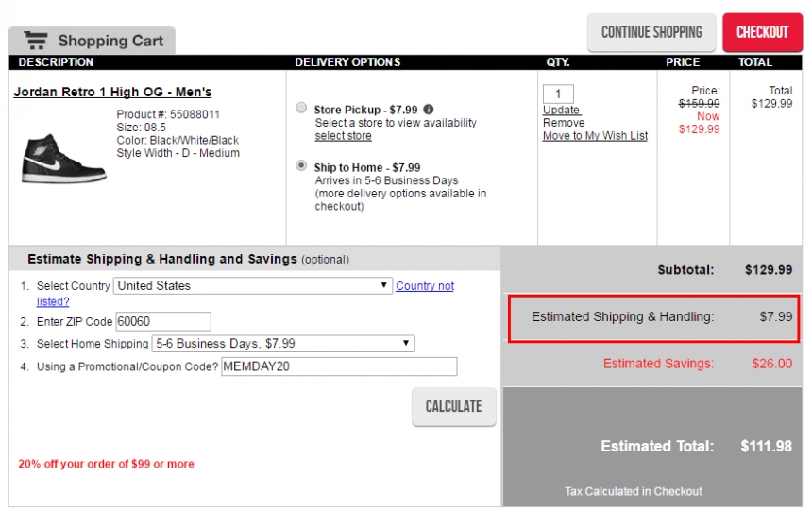
Task: Click 'Arrives in 5-6 Business Days' text
Action: click(x=386, y=180)
